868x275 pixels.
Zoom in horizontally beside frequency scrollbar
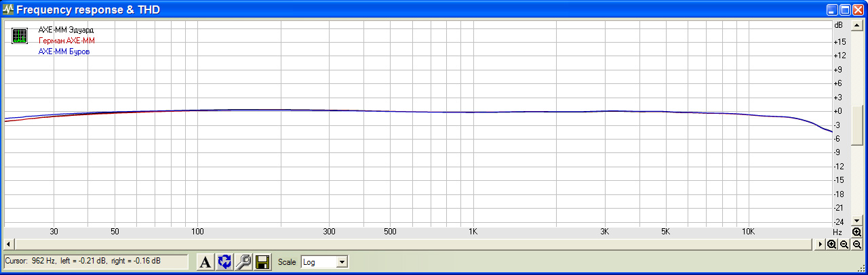831,244
